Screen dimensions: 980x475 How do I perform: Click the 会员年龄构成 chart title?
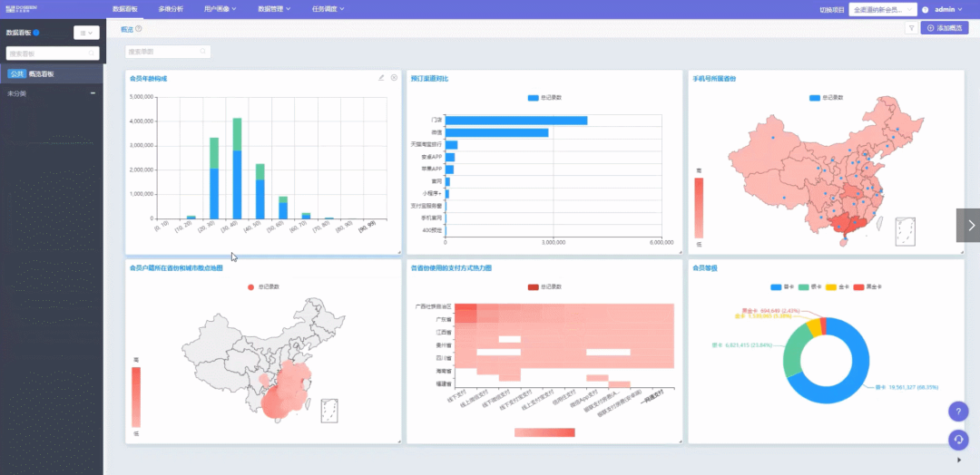[148, 79]
